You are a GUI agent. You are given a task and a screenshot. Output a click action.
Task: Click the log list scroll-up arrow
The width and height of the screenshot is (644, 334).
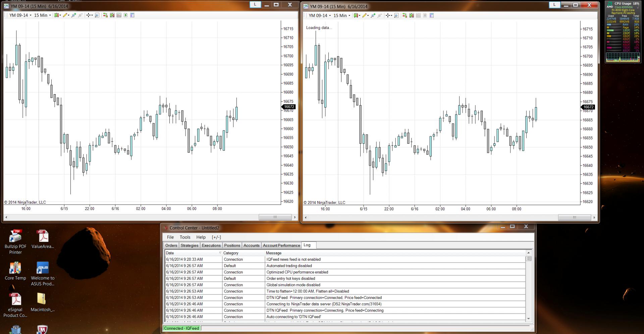pyautogui.click(x=529, y=253)
